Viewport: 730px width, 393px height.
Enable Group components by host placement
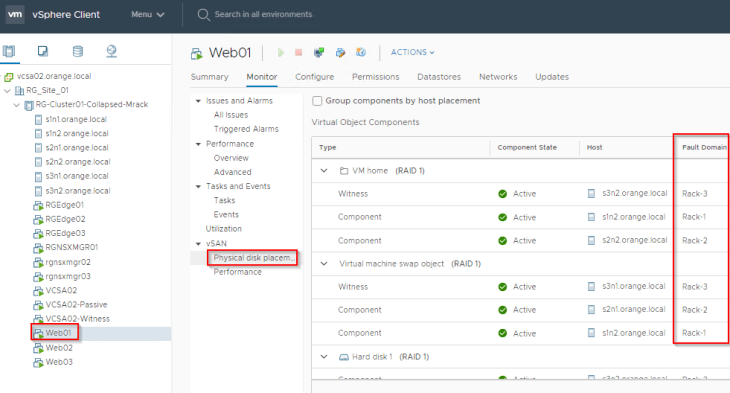(317, 101)
